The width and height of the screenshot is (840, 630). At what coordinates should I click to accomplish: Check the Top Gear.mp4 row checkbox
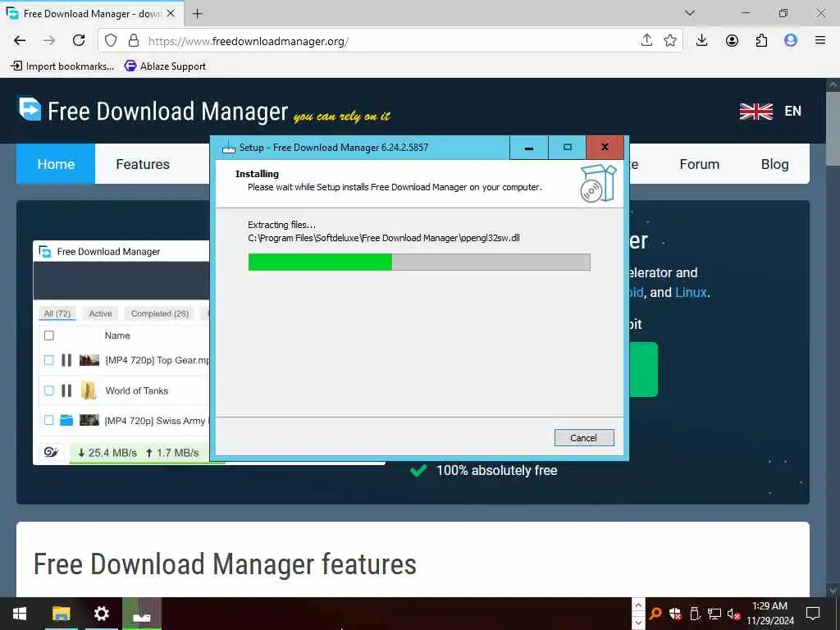pyautogui.click(x=48, y=360)
